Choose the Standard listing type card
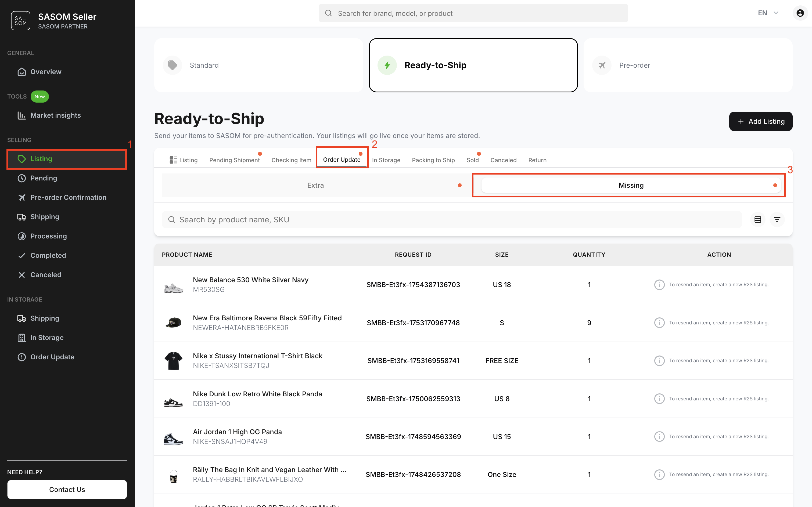The height and width of the screenshot is (507, 812). point(258,65)
